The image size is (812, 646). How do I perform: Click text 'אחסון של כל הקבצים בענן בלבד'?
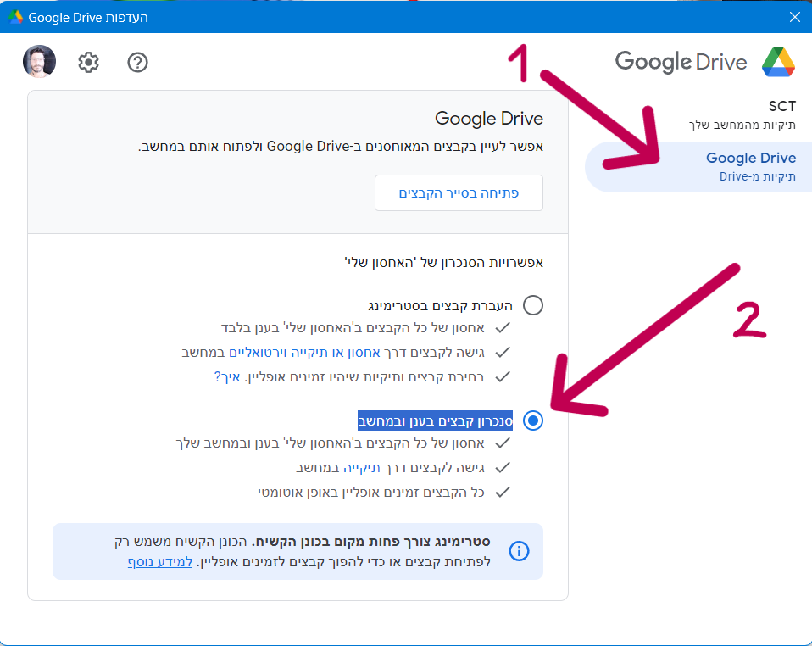(353, 328)
